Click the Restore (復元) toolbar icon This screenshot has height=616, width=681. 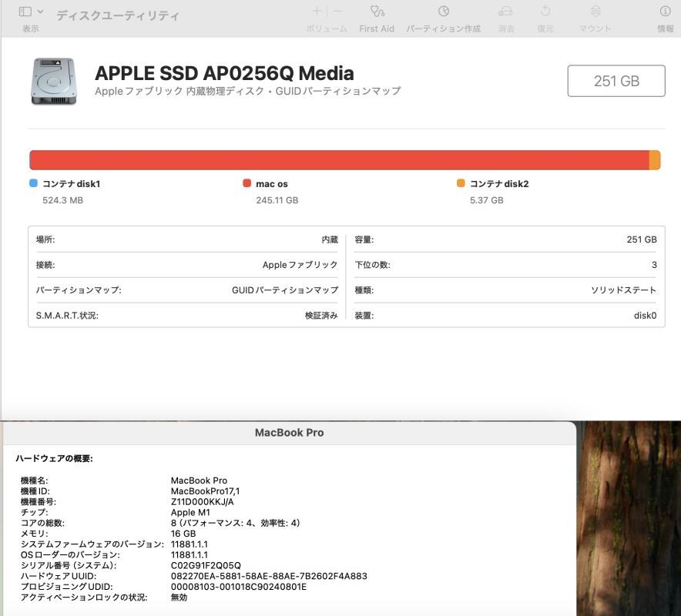545,12
